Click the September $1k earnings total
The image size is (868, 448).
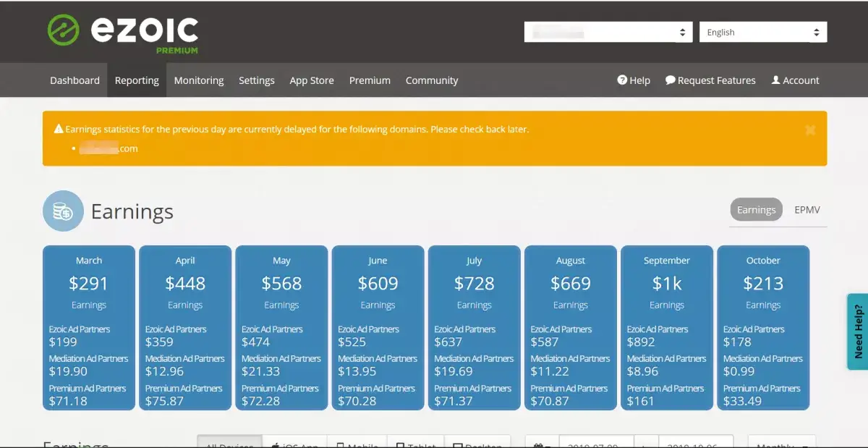(x=667, y=284)
